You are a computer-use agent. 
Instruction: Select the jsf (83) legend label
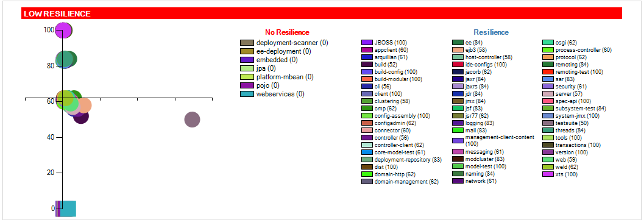tap(475, 109)
